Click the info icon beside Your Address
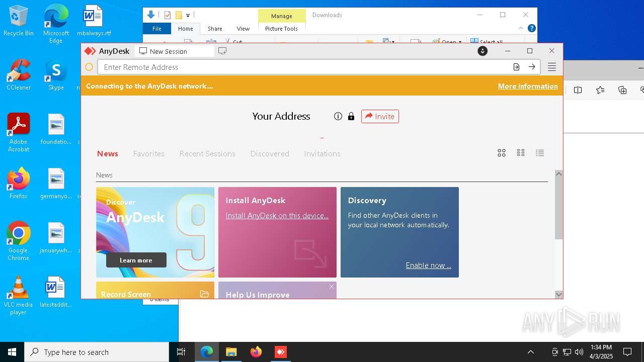Viewport: 644px width, 362px height. pyautogui.click(x=338, y=116)
